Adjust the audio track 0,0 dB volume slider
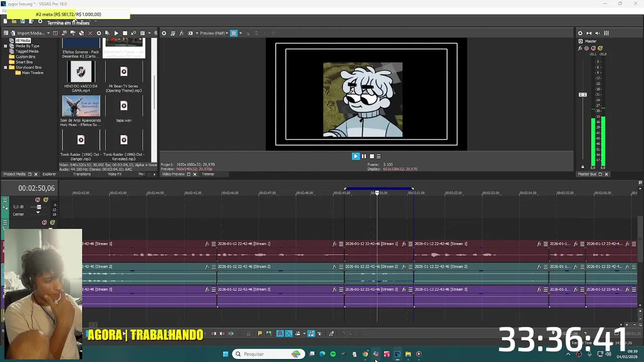This screenshot has height=362, width=644. (x=39, y=207)
